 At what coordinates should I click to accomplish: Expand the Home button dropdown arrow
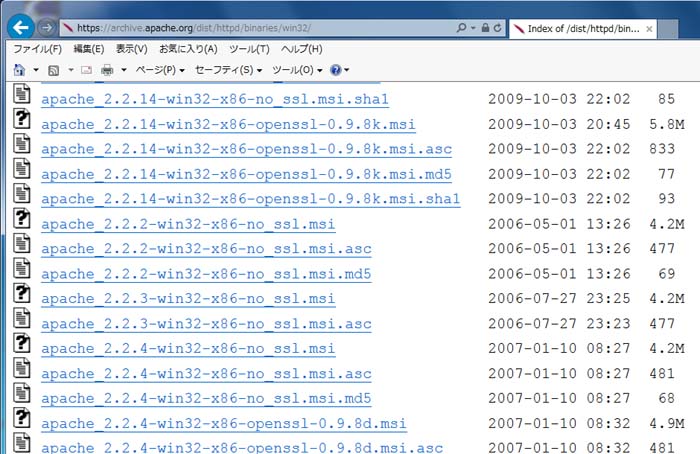[36, 70]
